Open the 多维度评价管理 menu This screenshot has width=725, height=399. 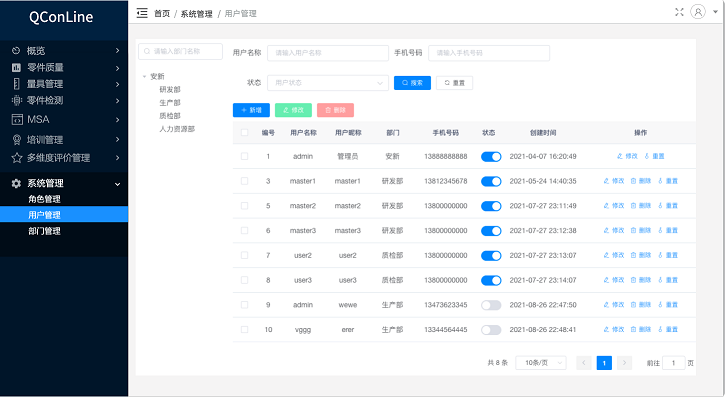64,158
